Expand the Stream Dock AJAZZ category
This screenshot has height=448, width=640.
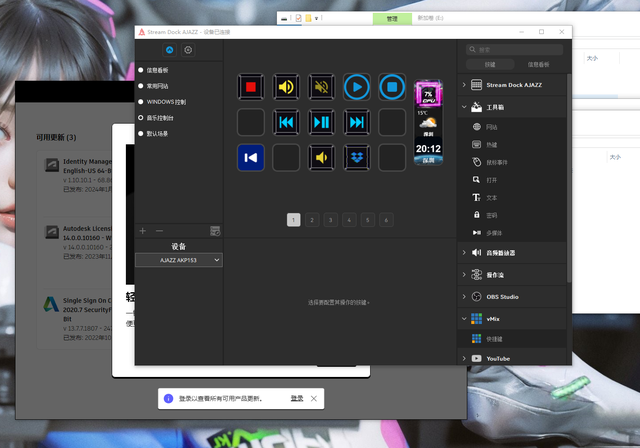464,85
